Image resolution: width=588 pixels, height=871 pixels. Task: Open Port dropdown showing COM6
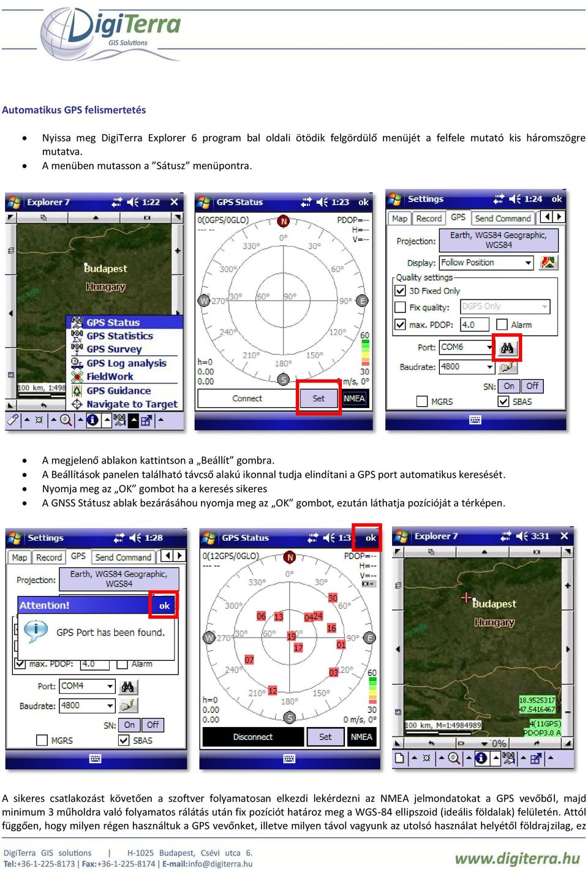(466, 347)
